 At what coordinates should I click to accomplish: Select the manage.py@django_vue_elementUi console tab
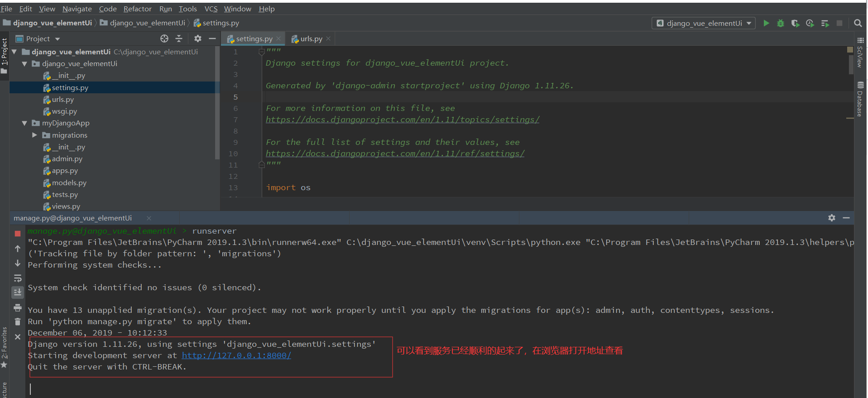tap(72, 218)
